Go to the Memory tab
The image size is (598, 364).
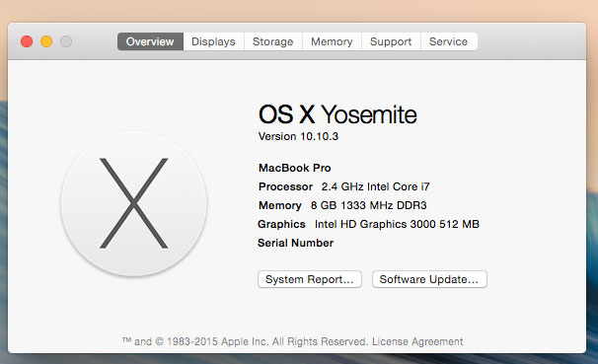pos(332,41)
